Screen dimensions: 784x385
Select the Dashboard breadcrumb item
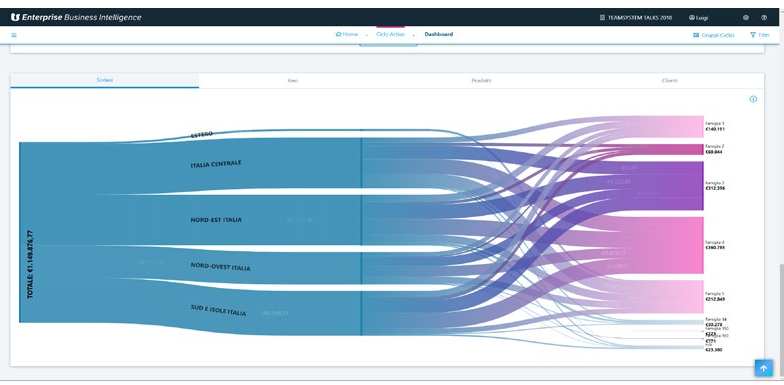click(438, 34)
